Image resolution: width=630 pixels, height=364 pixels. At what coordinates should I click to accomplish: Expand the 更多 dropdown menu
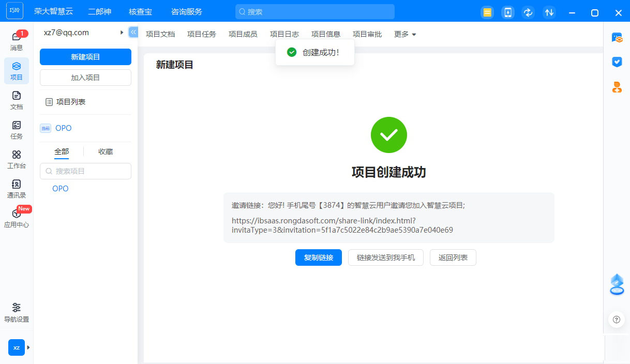[x=405, y=34]
